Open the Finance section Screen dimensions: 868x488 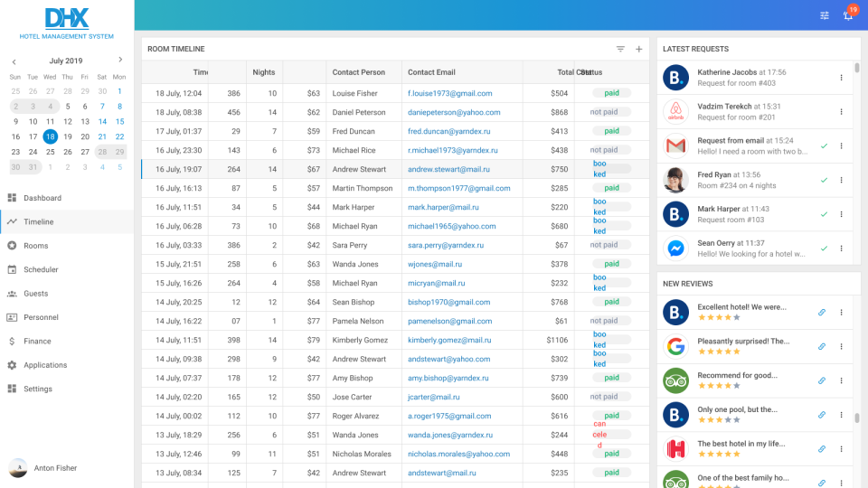pos(66,341)
